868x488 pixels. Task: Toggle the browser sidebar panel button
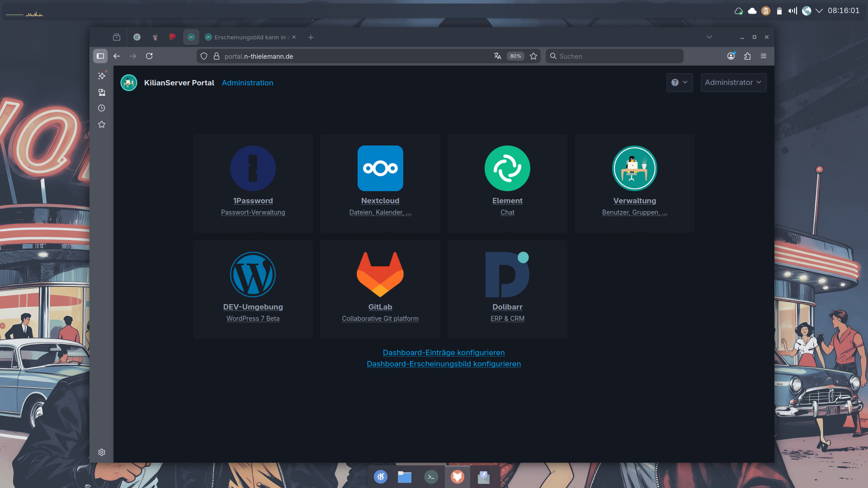click(100, 56)
